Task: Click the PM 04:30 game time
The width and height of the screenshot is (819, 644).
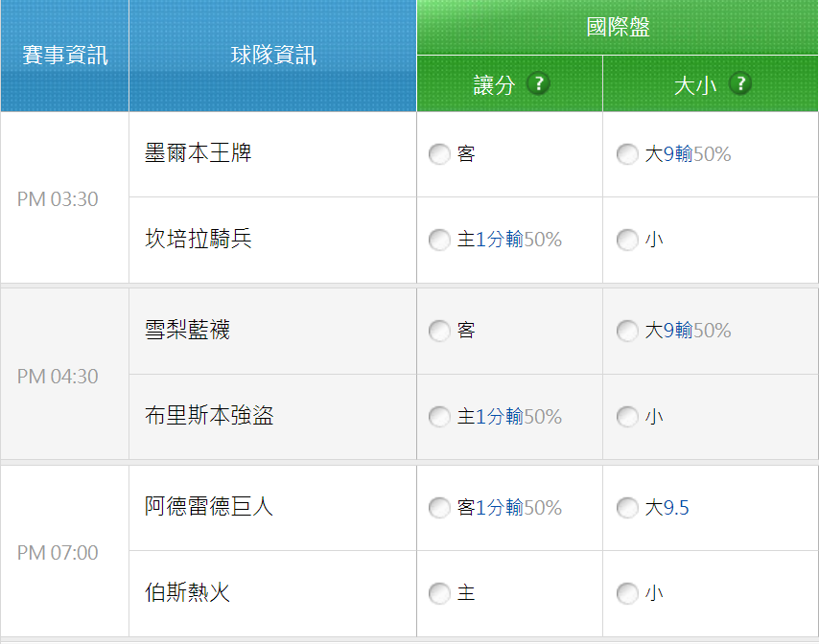Action: click(58, 377)
